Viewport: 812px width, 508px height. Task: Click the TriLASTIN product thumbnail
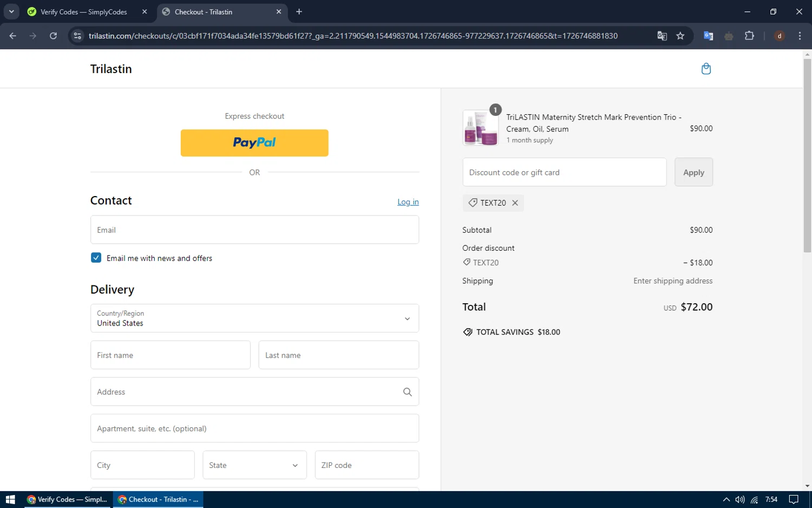[x=481, y=128]
